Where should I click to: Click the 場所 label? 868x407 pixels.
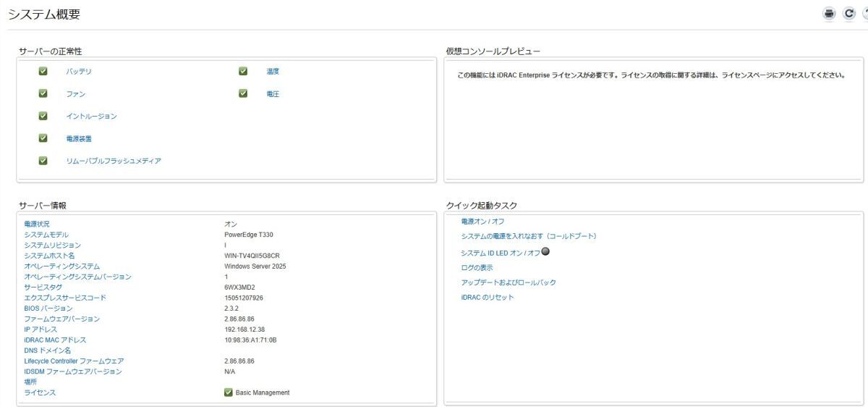pyautogui.click(x=30, y=382)
